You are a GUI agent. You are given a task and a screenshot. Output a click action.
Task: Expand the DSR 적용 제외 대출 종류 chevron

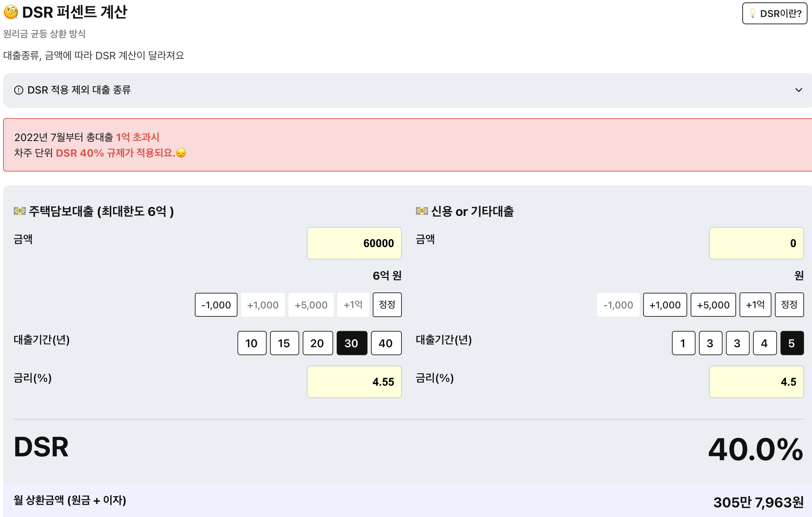(798, 90)
